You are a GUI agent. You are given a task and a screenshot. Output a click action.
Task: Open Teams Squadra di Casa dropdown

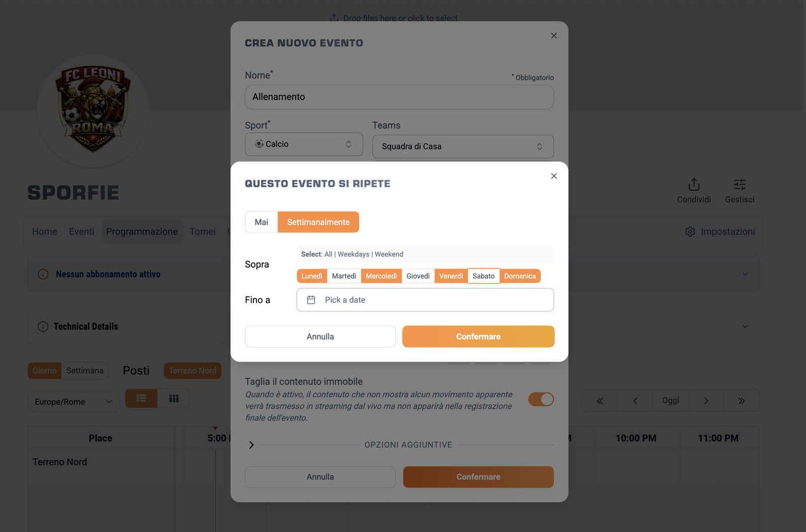[x=462, y=146]
